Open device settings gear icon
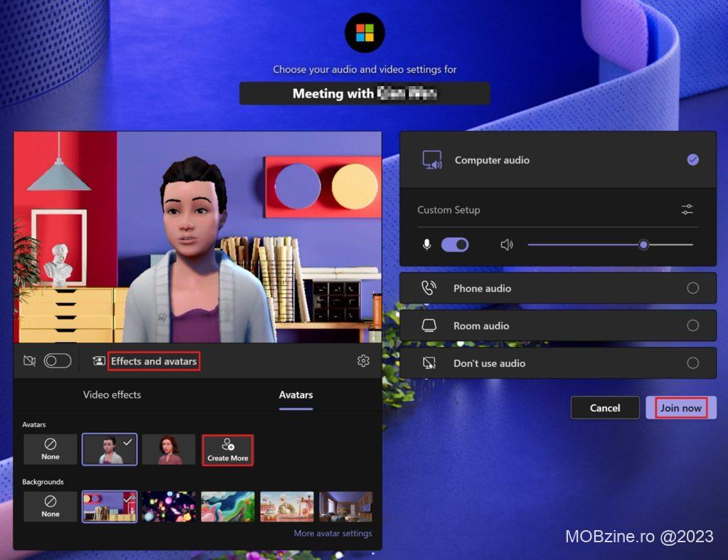This screenshot has width=728, height=560. click(363, 361)
